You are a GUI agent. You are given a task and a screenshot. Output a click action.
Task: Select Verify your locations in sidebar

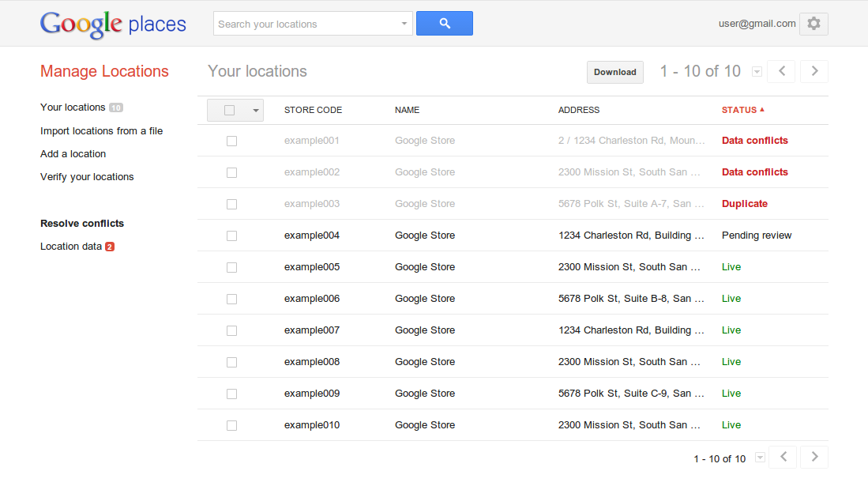[x=87, y=177]
